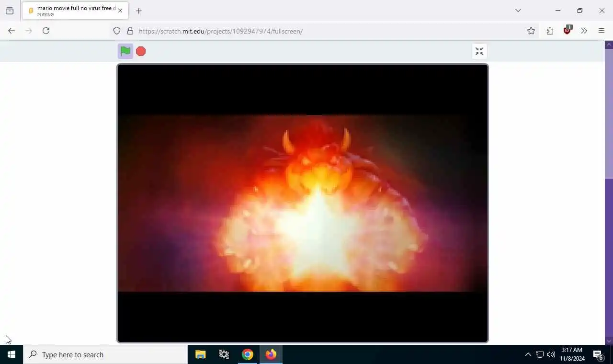The width and height of the screenshot is (613, 364).
Task: Open Settings gear from taskbar
Action: [224, 354]
